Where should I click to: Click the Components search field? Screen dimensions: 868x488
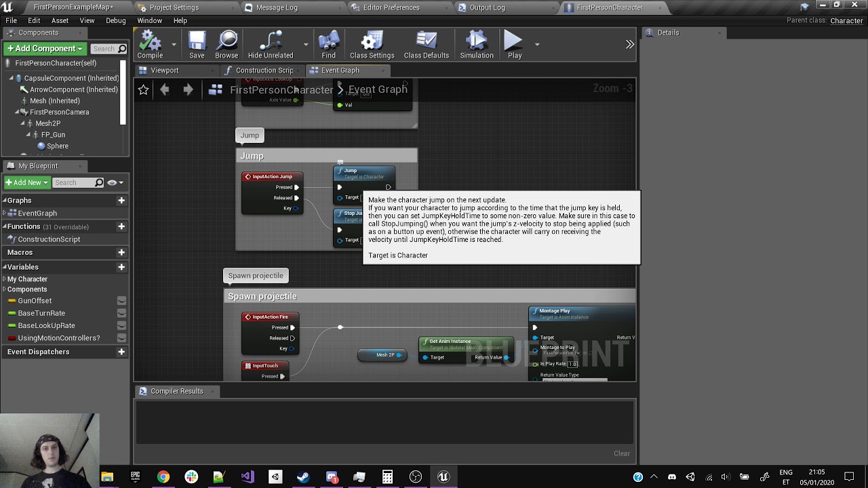108,49
